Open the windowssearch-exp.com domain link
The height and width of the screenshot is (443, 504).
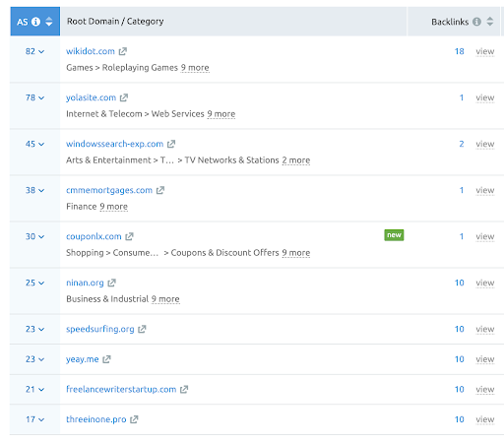pyautogui.click(x=114, y=144)
